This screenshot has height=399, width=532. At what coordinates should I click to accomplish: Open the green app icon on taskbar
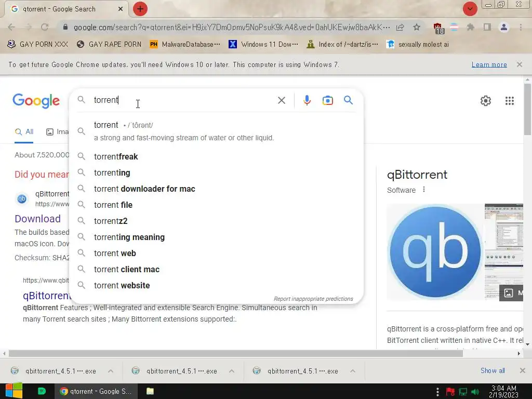tap(42, 391)
